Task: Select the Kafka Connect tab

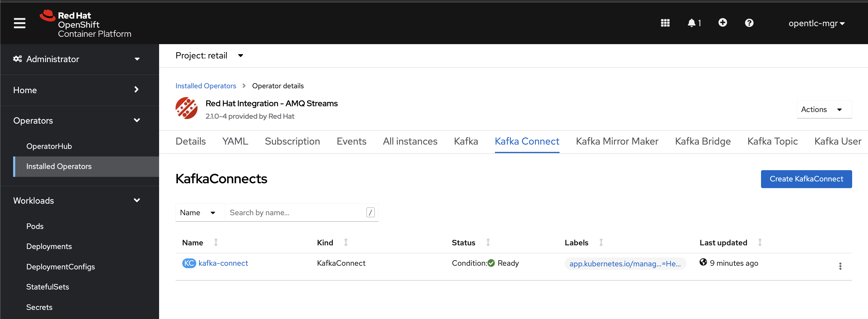Action: click(x=527, y=141)
